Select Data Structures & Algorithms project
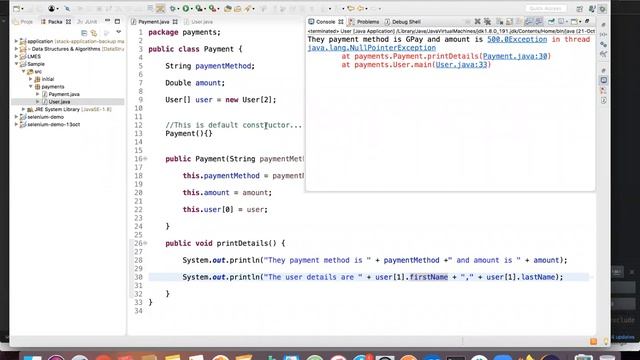 (65, 49)
